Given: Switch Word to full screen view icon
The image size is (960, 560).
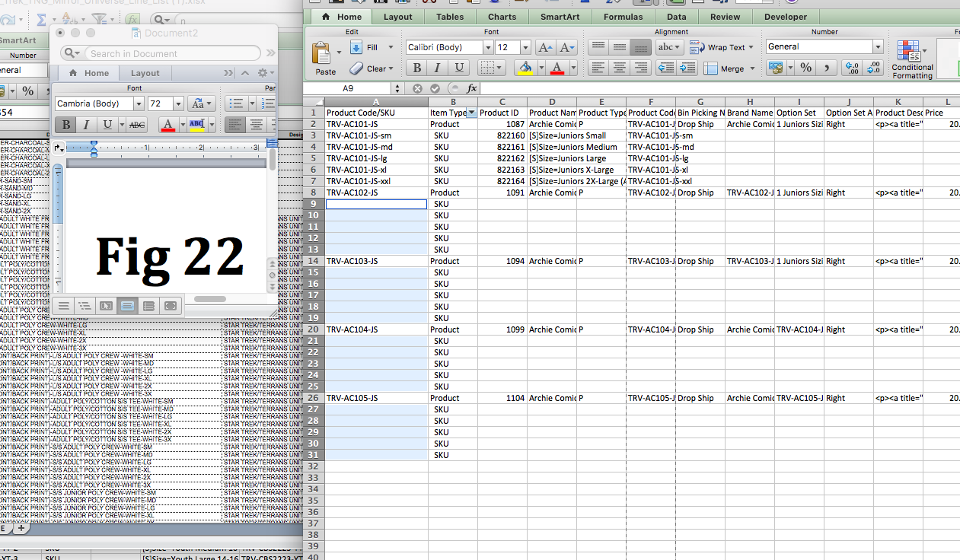Looking at the screenshot, I should [x=171, y=306].
